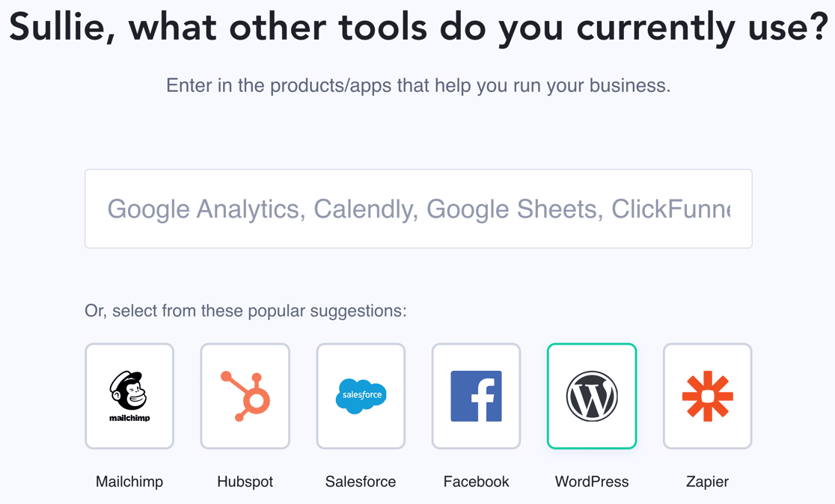Click the Mailchimp monkey logo
This screenshot has width=835, height=504.
129,392
